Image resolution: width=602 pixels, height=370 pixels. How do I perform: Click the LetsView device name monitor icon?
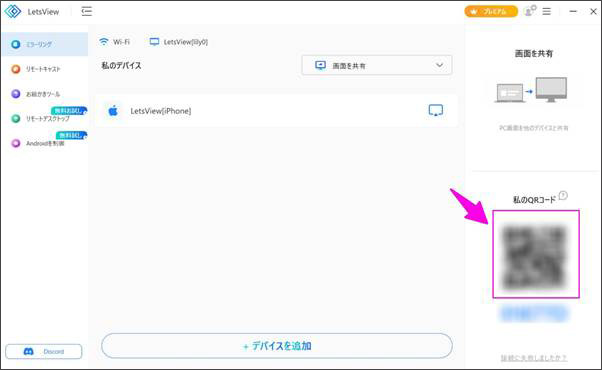154,42
